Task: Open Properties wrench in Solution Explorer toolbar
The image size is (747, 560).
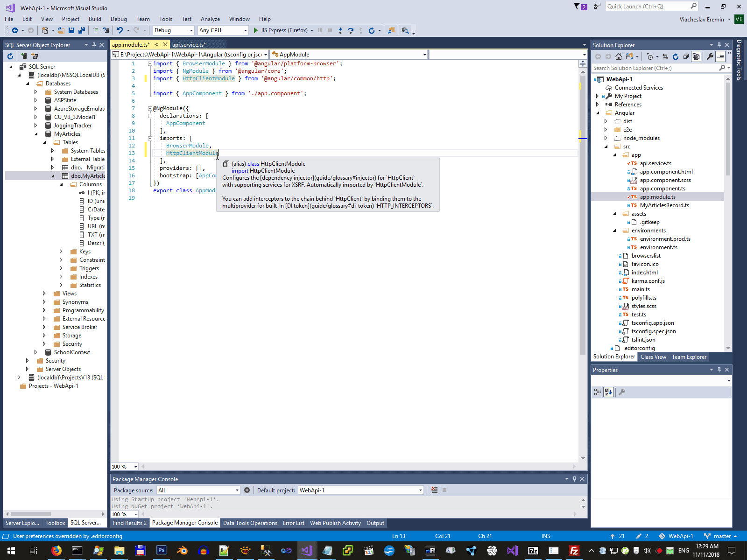Action: [x=710, y=56]
